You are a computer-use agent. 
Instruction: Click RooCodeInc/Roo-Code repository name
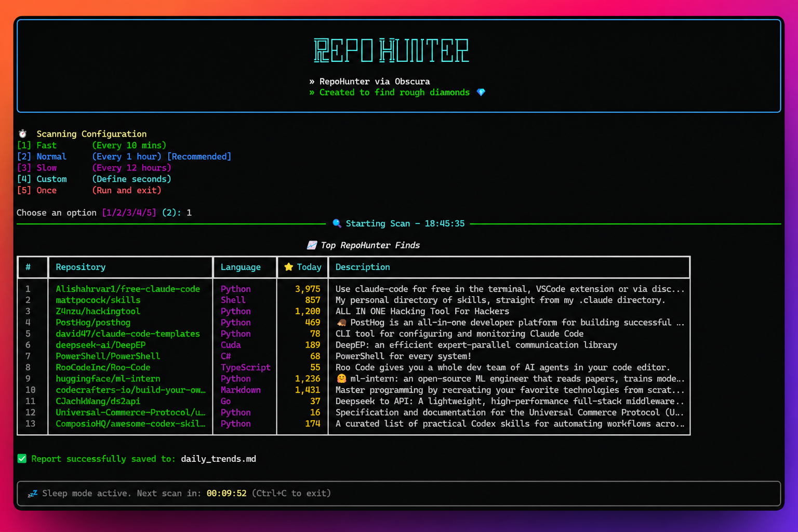103,367
